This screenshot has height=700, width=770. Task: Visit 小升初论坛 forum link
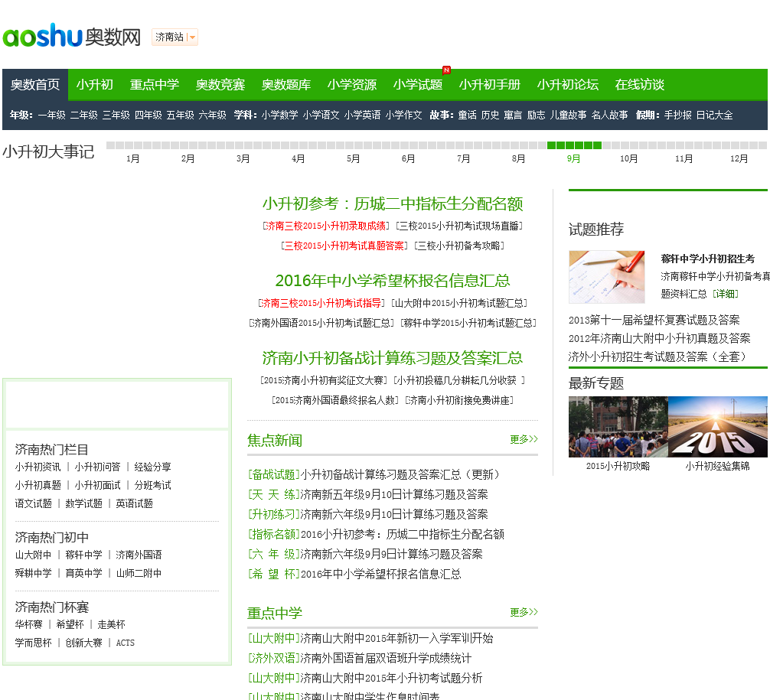[568, 84]
